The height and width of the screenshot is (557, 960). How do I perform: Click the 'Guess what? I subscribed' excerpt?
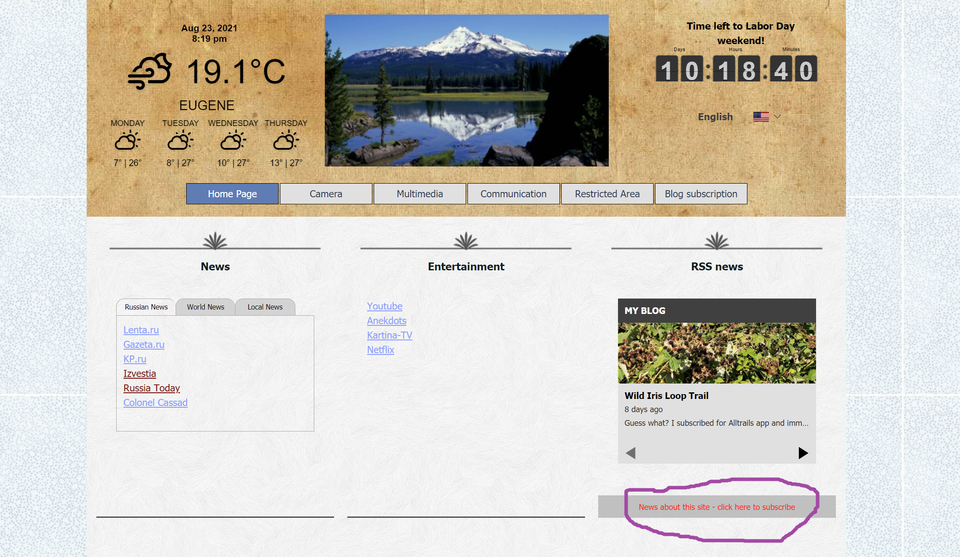tap(716, 423)
